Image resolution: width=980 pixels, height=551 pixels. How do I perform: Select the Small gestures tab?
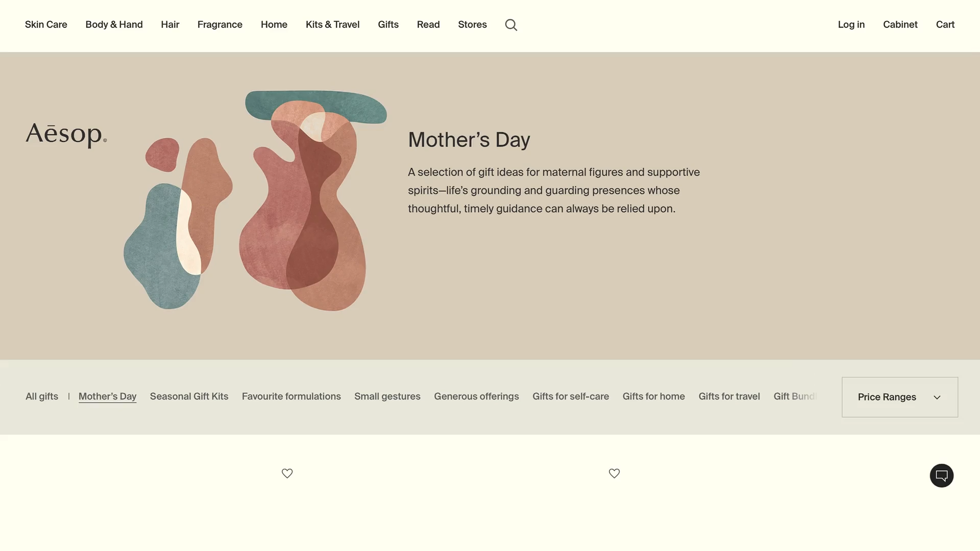pyautogui.click(x=387, y=396)
